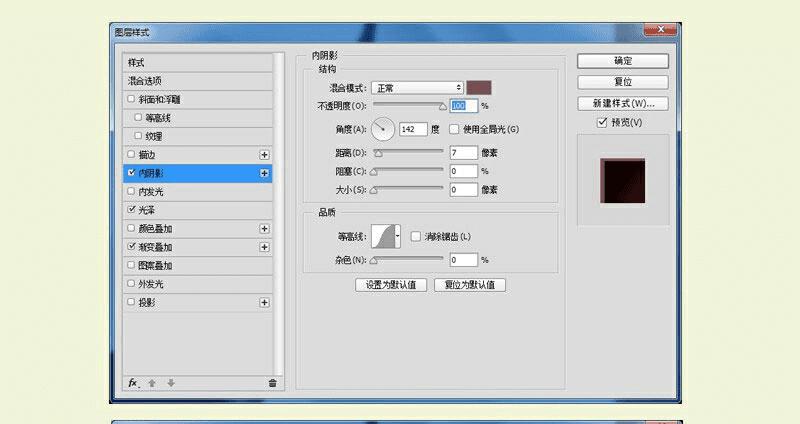
Task: Click the fx add layer style icon
Action: 133,383
